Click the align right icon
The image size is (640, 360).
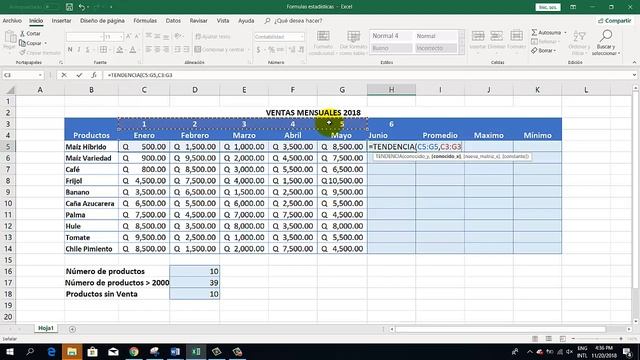pos(166,50)
